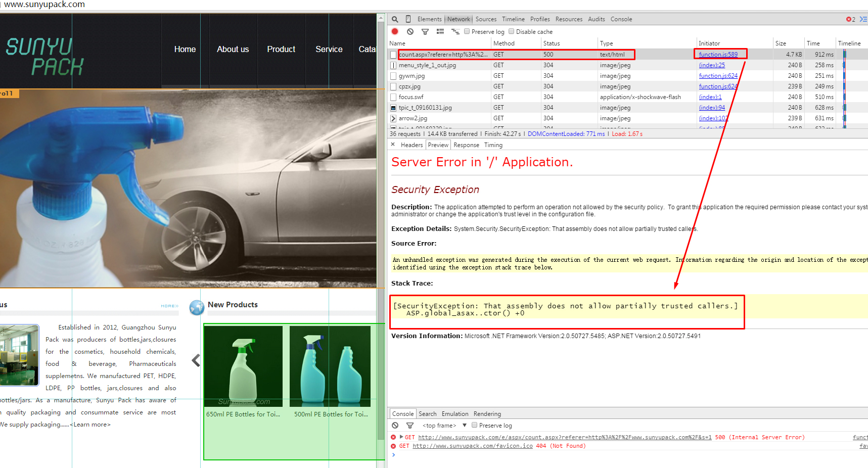
Task: Open the 650ml PE Bottles product thumbnail
Action: (243, 366)
